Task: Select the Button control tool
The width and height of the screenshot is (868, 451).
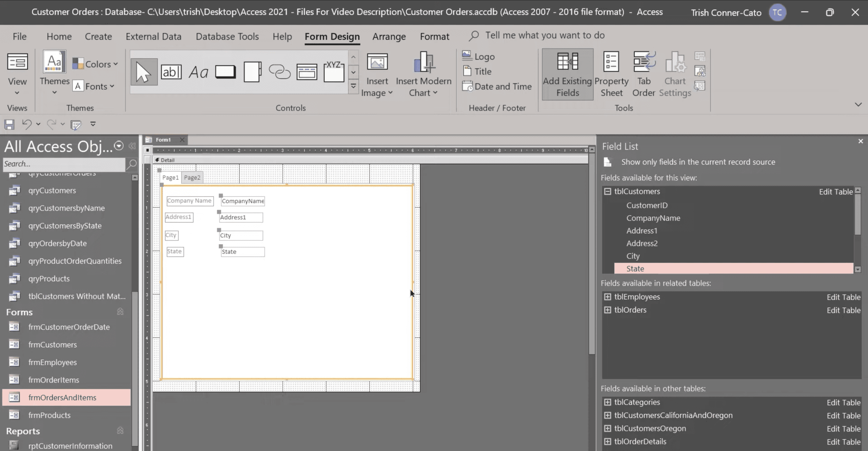Action: coord(225,72)
